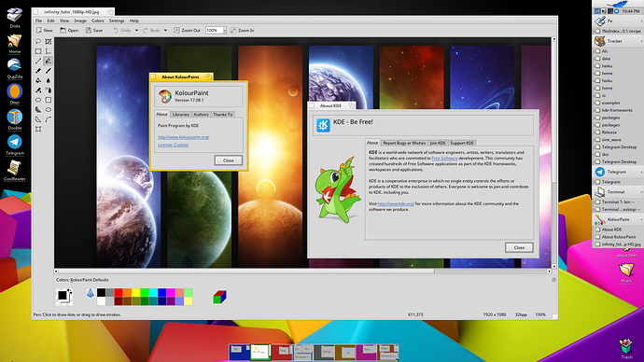
Task: Pick the bright blue palette swatch
Action: click(162, 292)
